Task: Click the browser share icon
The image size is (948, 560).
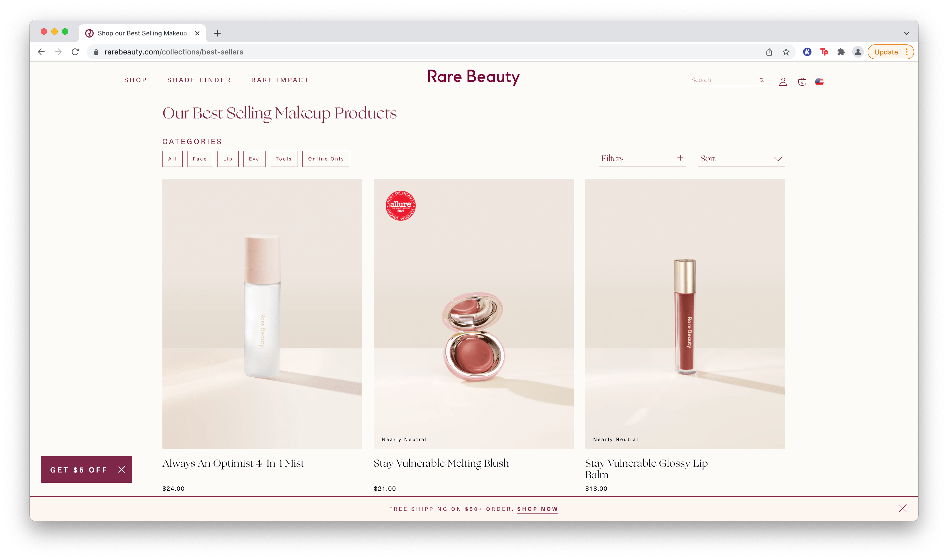Action: pos(769,52)
